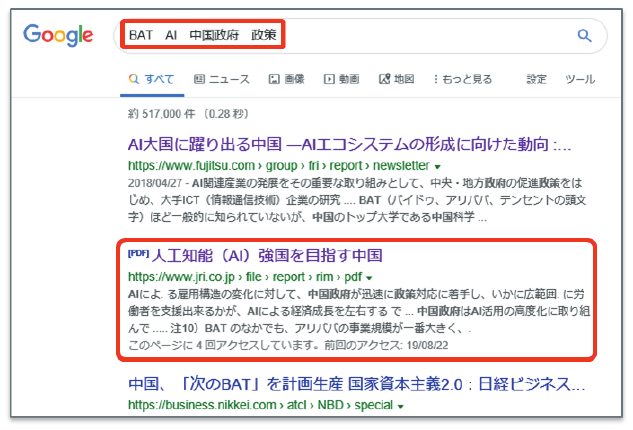Expand dropdown arrow next to jri.co.jp URL
This screenshot has height=430, width=633.
(x=369, y=278)
